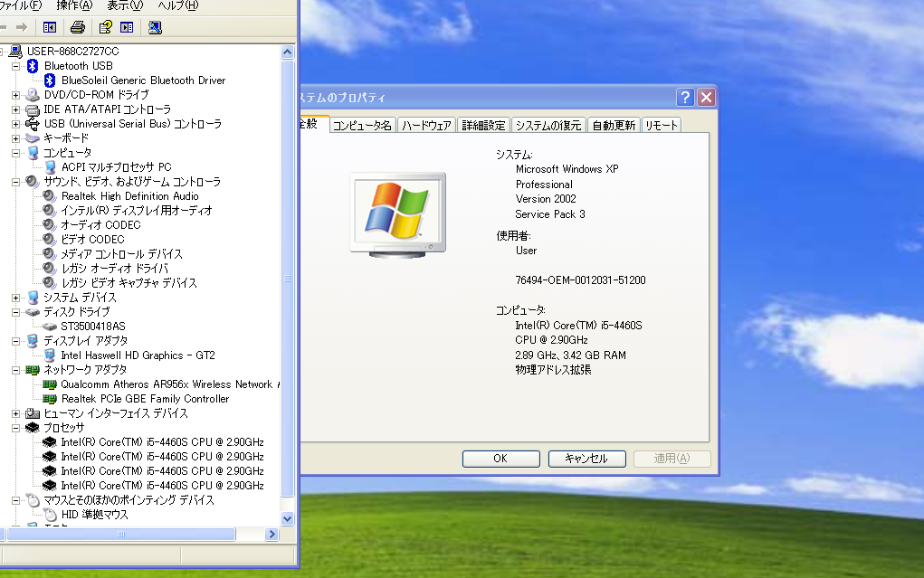Click the Intel Haswell HD Graphics adapter icon

click(50, 355)
